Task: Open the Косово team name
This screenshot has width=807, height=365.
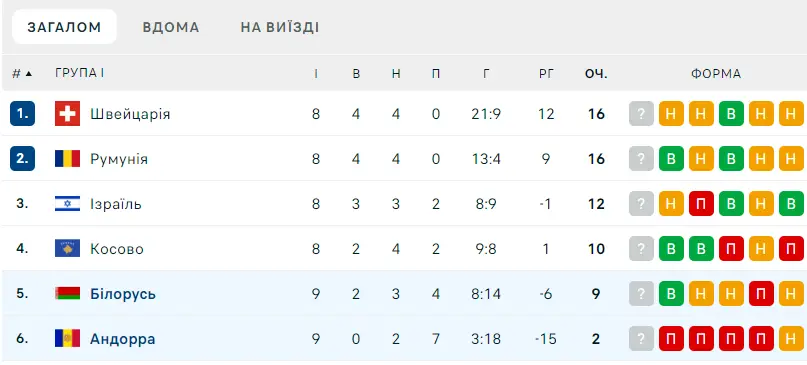Action: coord(117,249)
